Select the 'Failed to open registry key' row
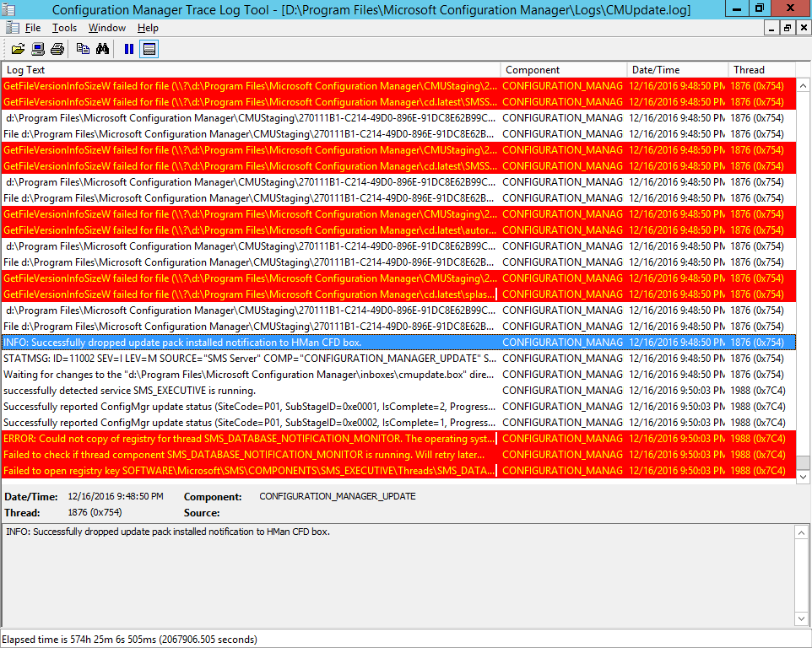This screenshot has height=648, width=812. [398, 471]
